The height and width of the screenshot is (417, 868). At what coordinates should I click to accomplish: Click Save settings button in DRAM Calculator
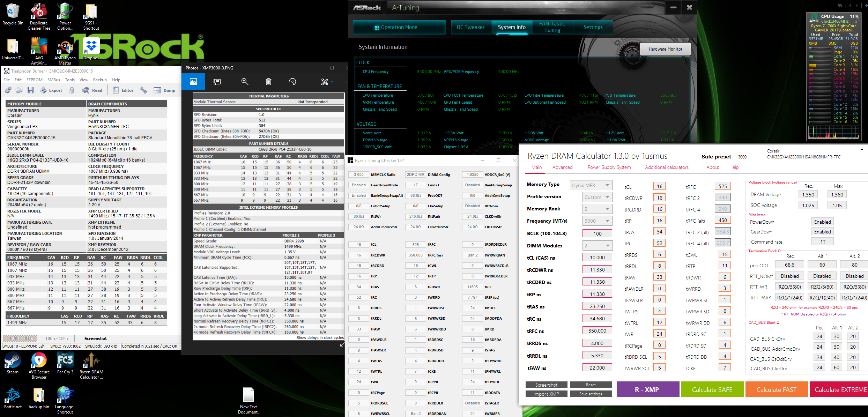(x=591, y=394)
